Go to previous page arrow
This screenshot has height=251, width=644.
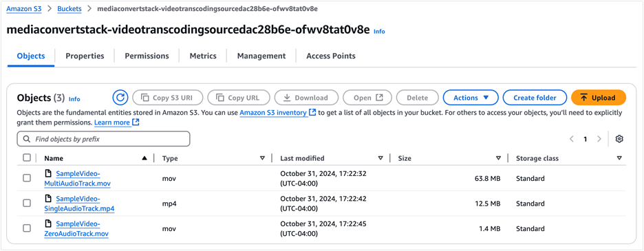coord(572,140)
